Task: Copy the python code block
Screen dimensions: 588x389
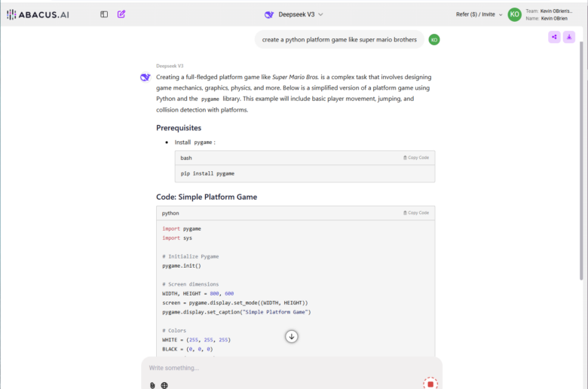Action: [x=416, y=213]
